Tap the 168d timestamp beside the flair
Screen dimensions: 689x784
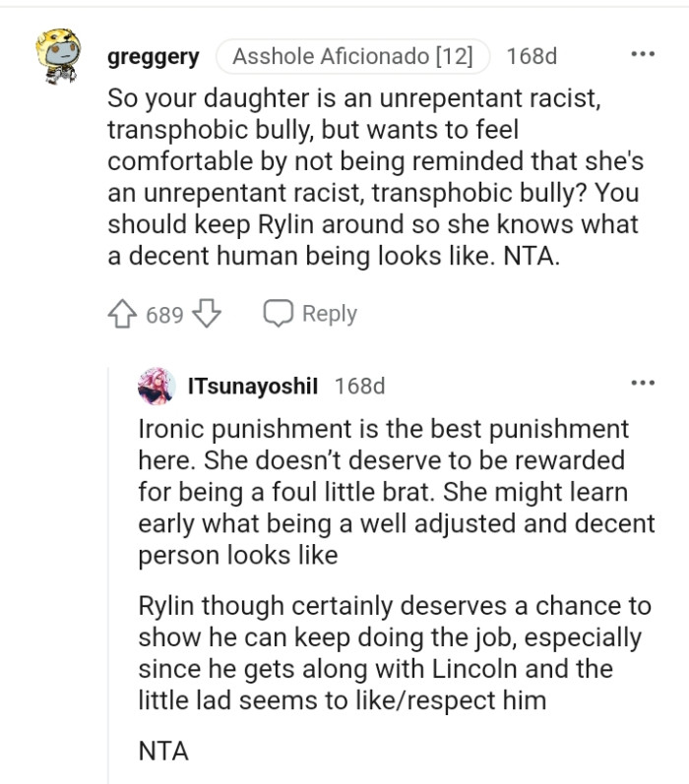point(532,56)
